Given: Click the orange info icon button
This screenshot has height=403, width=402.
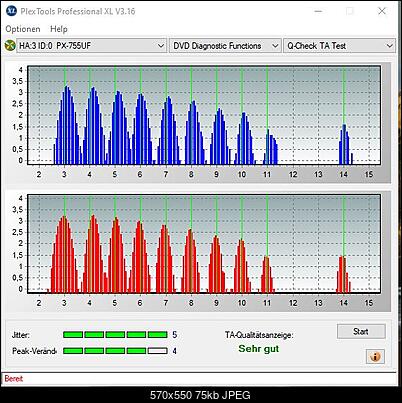Looking at the screenshot, I should point(375,357).
